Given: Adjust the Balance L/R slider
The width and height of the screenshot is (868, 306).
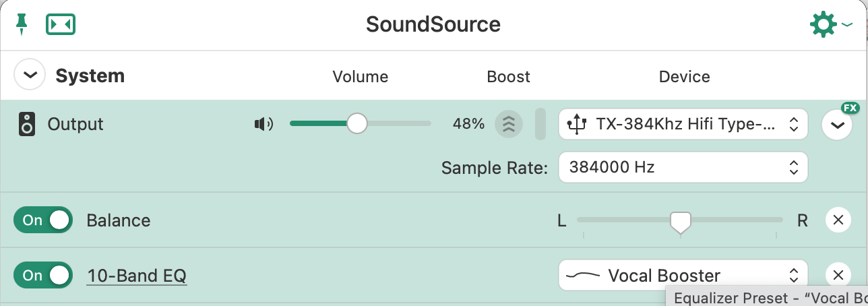Looking at the screenshot, I should 680,222.
